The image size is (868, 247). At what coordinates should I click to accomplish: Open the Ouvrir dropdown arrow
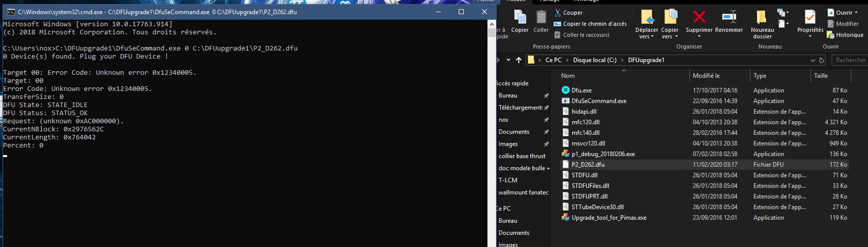856,13
